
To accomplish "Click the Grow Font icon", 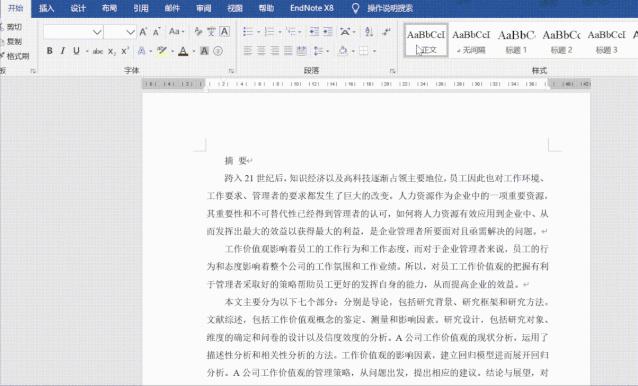I will 143,32.
